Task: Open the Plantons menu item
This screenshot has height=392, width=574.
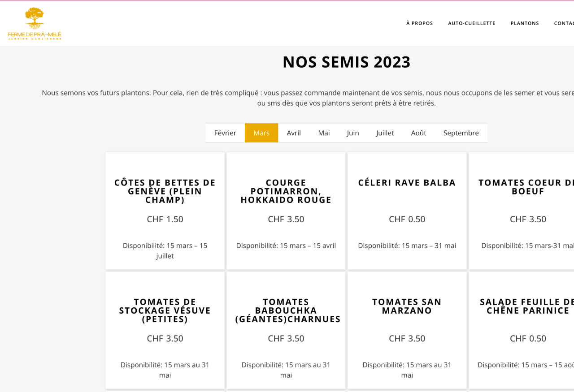Action: pos(524,23)
